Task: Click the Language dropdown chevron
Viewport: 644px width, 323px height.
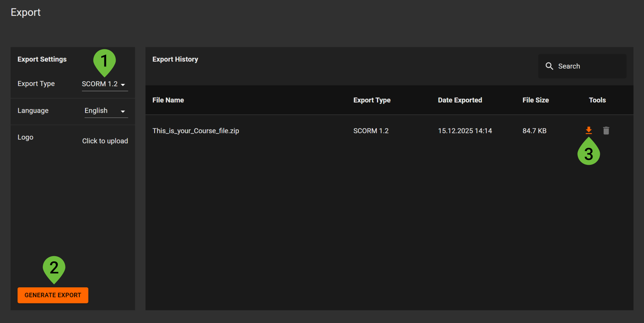Action: click(x=123, y=111)
